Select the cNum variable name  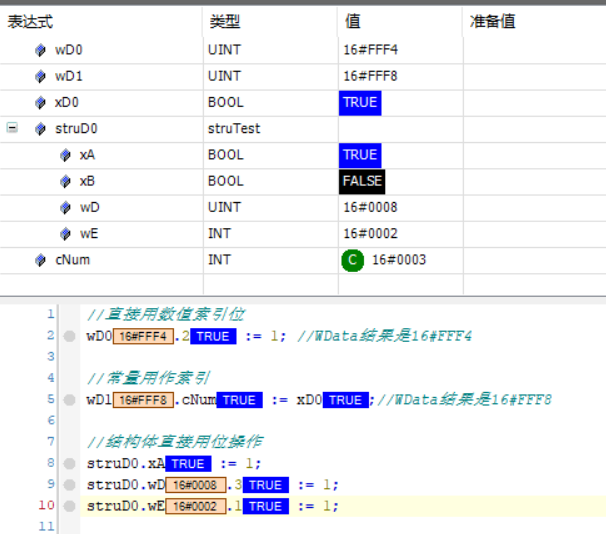[x=73, y=260]
